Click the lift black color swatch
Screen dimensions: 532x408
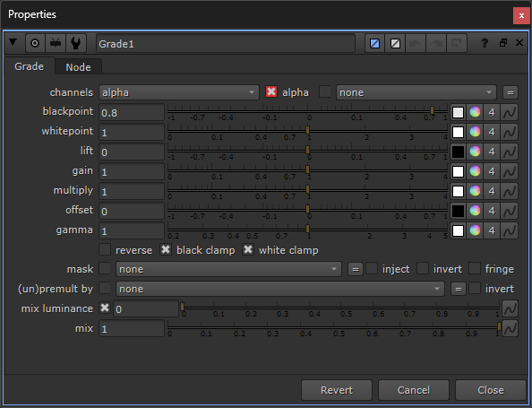tap(458, 152)
